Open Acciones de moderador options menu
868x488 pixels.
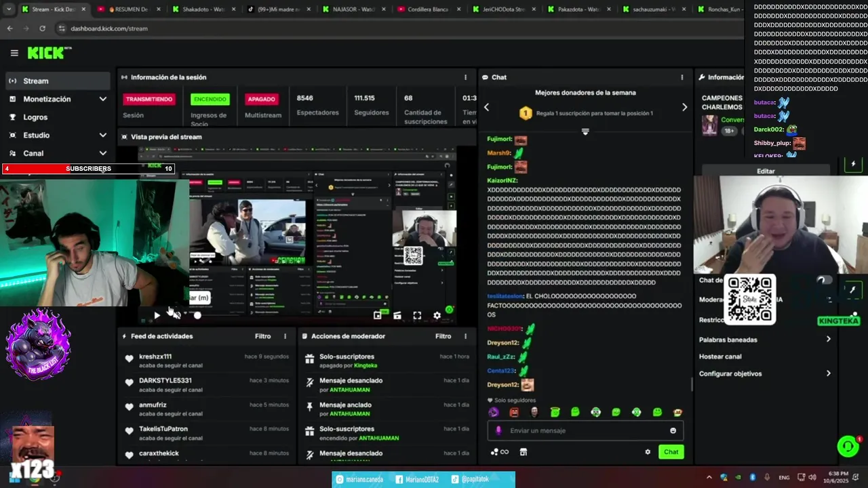pyautogui.click(x=465, y=336)
